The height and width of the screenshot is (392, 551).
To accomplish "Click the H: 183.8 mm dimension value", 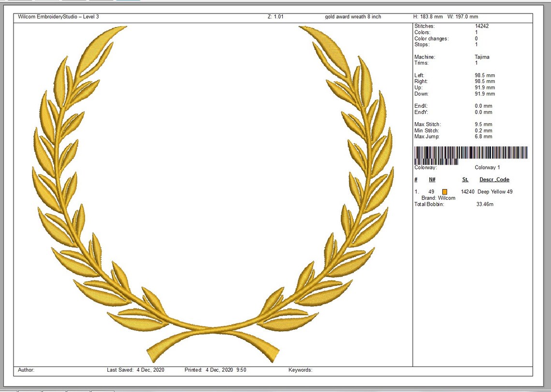I will point(428,16).
